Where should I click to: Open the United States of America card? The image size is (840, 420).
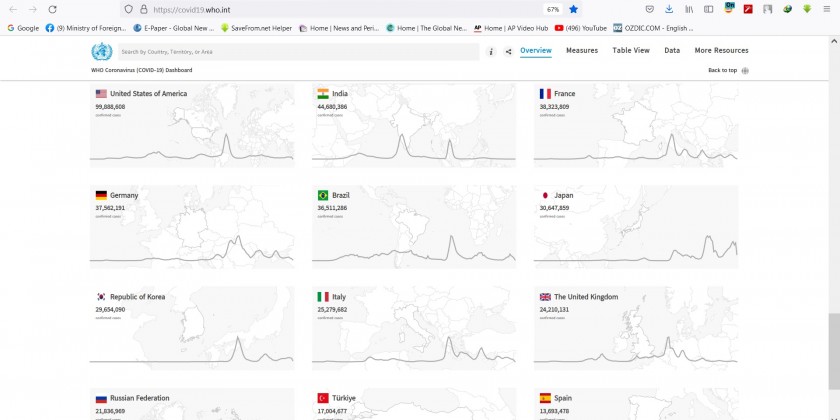pos(192,125)
